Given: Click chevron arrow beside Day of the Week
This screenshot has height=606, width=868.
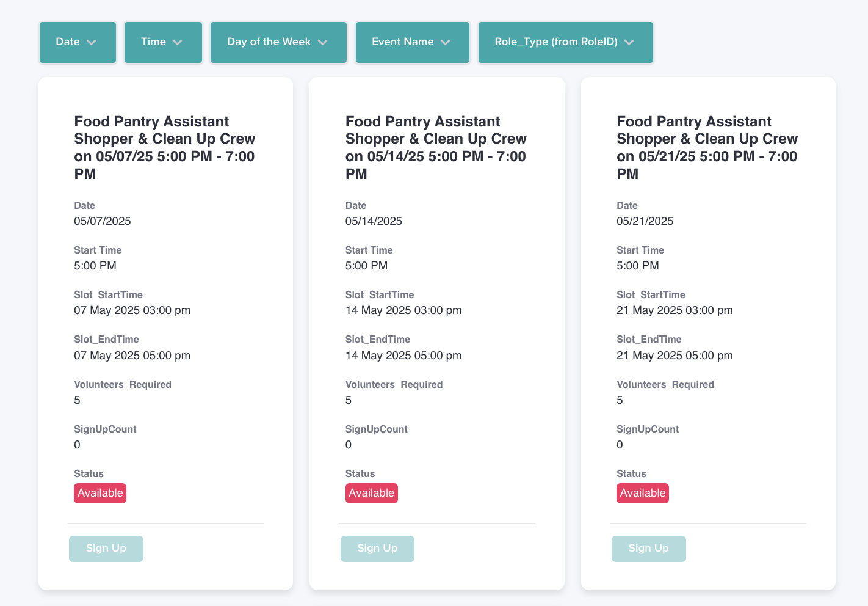Looking at the screenshot, I should [x=323, y=42].
